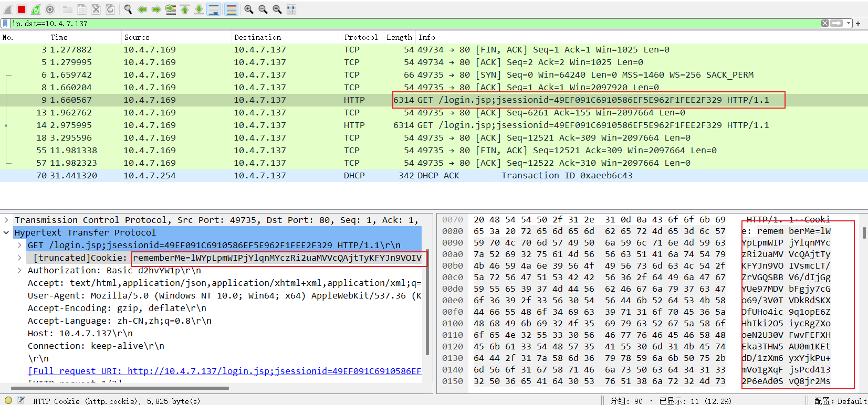This screenshot has width=868, height=405.
Task: Select HTTP packet 14 at time 2.975995
Action: point(434,125)
